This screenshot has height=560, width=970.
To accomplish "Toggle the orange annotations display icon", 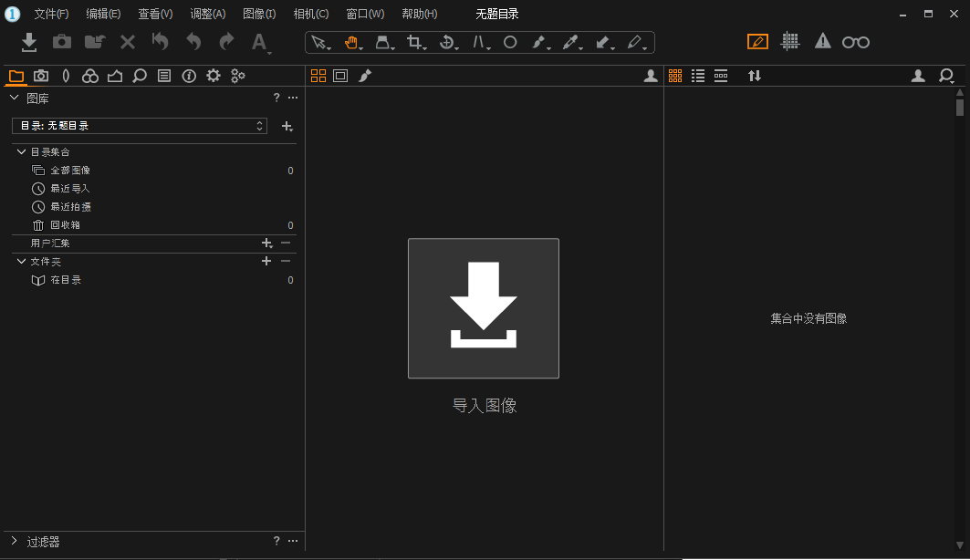I will tap(757, 41).
